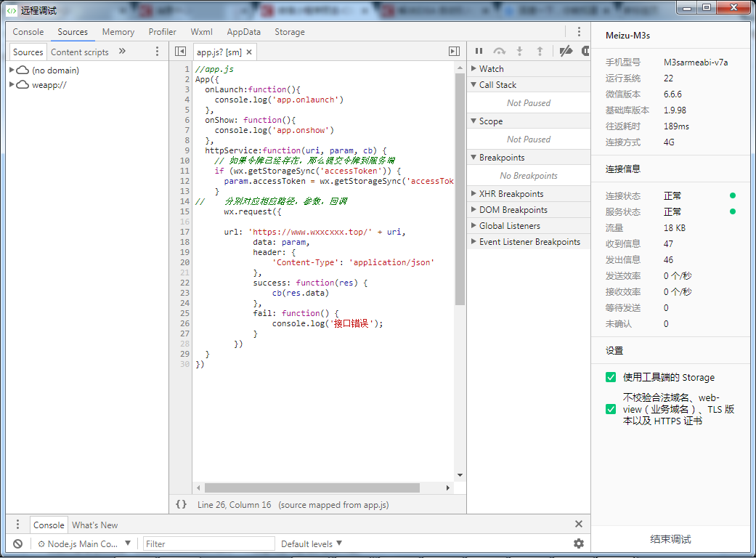
Task: Click the (no domain) cloud icon
Action: [x=23, y=70]
